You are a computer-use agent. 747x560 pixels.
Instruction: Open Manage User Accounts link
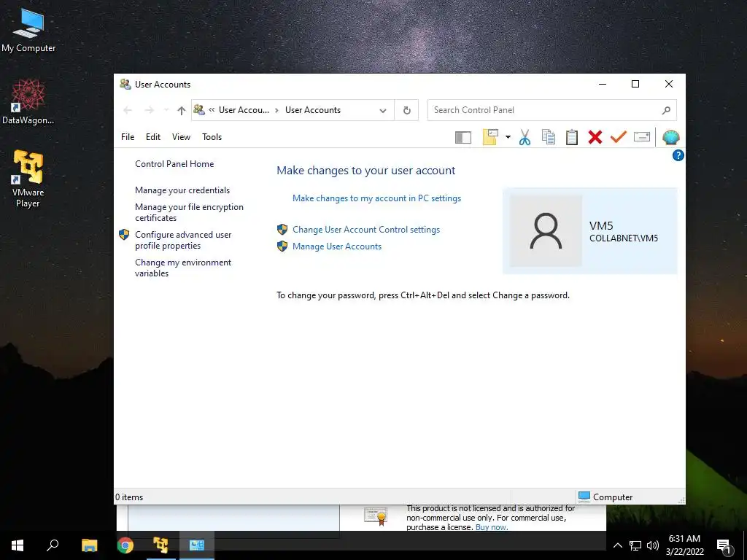click(337, 246)
